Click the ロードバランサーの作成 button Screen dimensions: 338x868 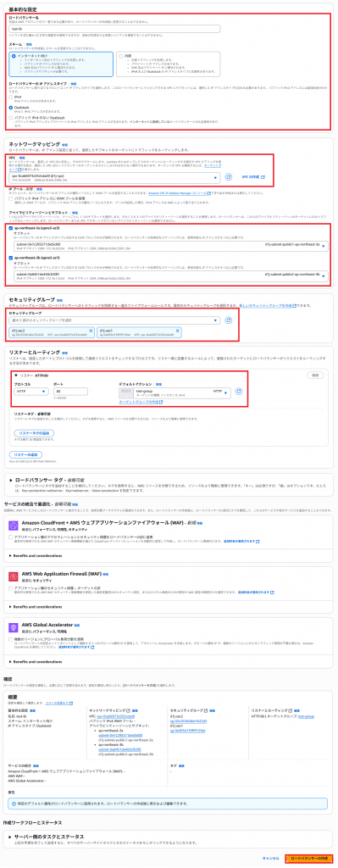[309, 858]
